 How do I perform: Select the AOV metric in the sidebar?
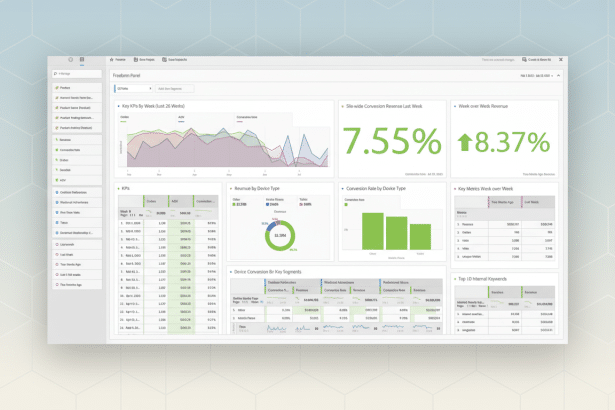pyautogui.click(x=77, y=180)
